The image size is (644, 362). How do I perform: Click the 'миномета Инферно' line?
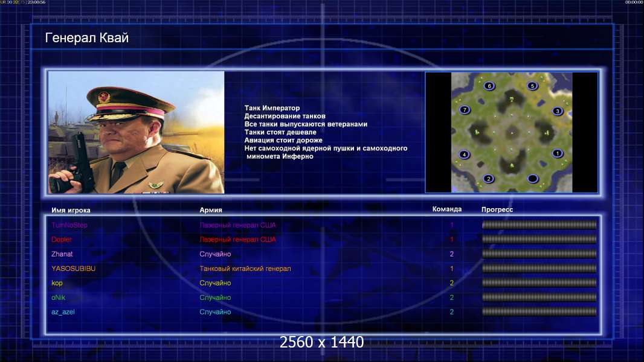click(280, 156)
